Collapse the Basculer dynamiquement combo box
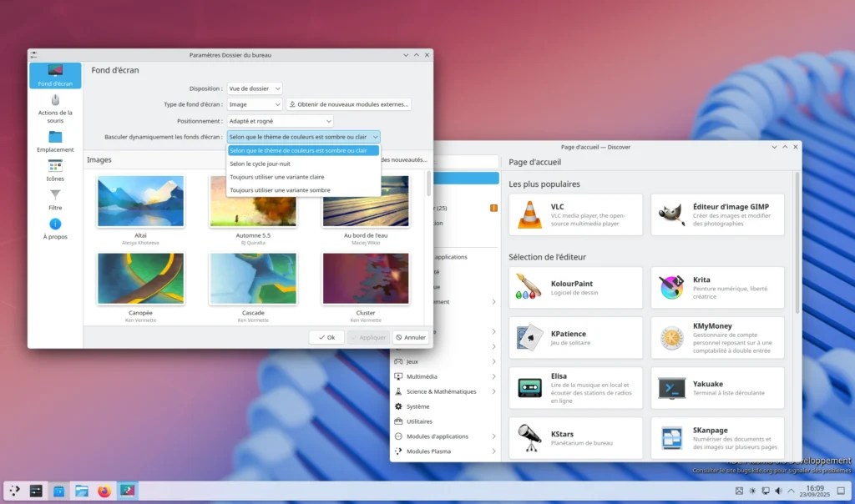855x504 pixels. point(304,137)
